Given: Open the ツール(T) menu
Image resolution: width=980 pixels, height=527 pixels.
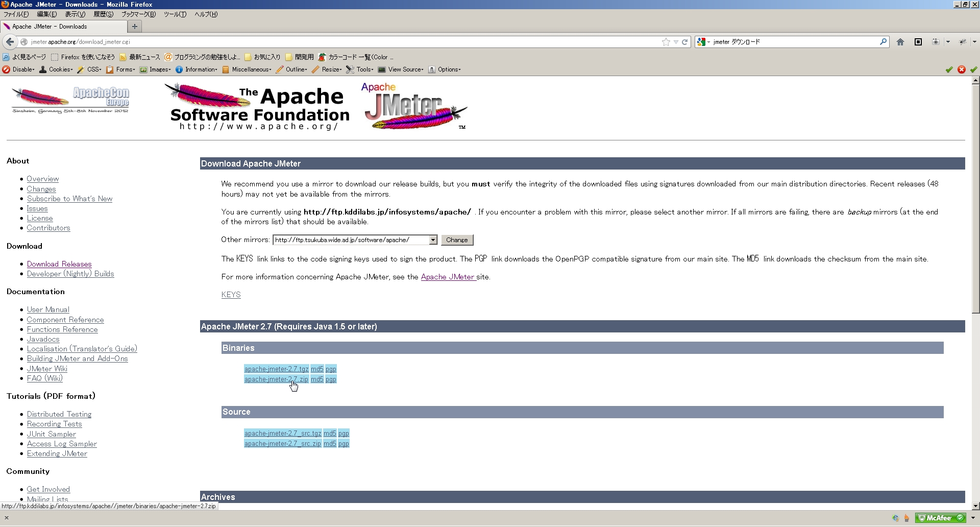Looking at the screenshot, I should (x=175, y=14).
